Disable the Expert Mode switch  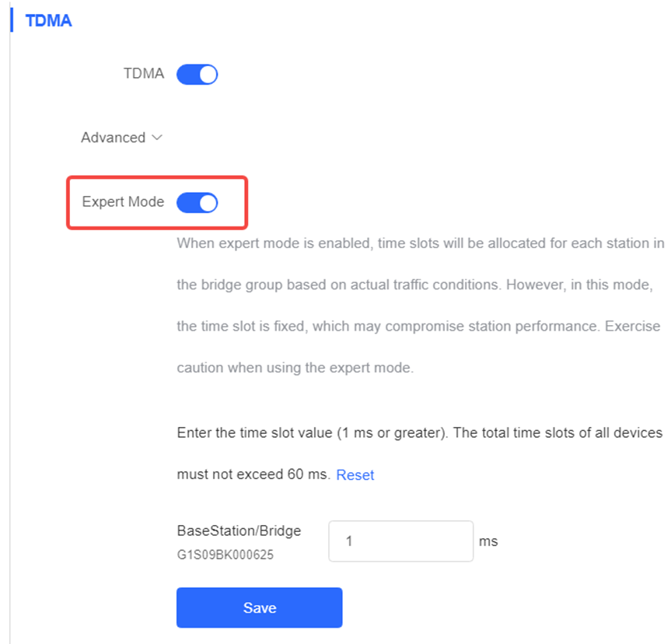[x=197, y=202]
